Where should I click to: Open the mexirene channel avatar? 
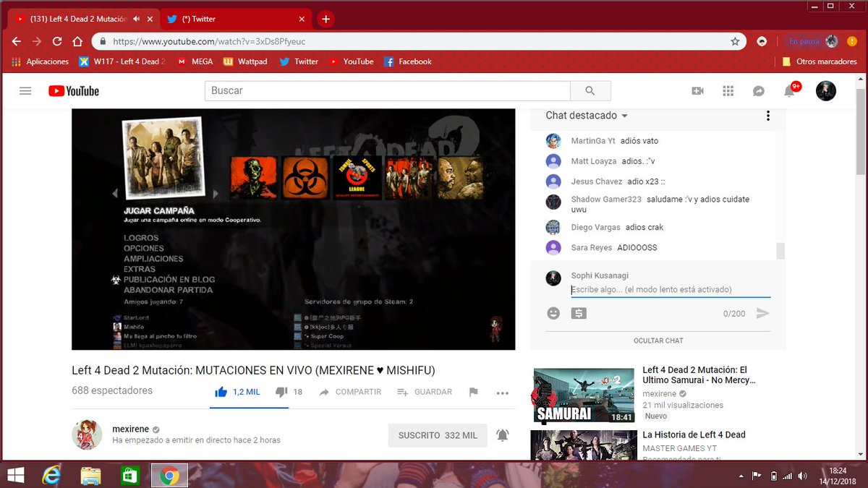click(87, 435)
